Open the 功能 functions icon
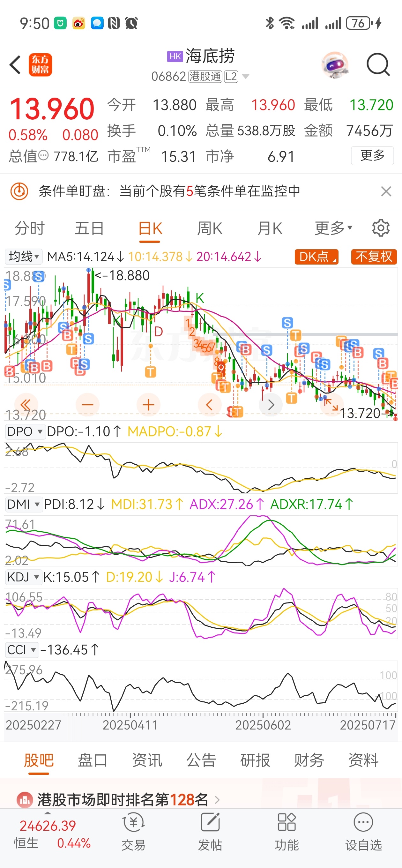 [x=287, y=831]
